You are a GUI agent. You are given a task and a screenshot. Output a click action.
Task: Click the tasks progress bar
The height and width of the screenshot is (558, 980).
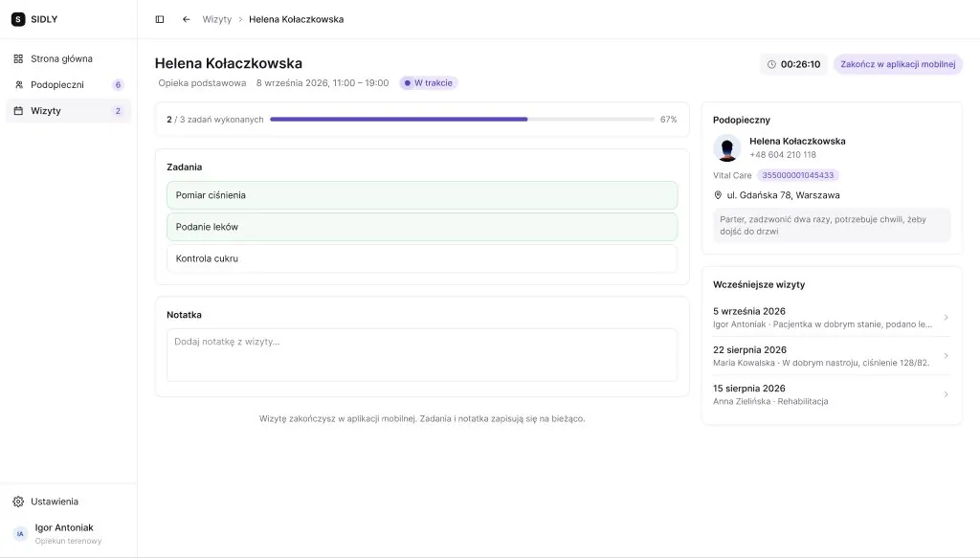pyautogui.click(x=462, y=120)
